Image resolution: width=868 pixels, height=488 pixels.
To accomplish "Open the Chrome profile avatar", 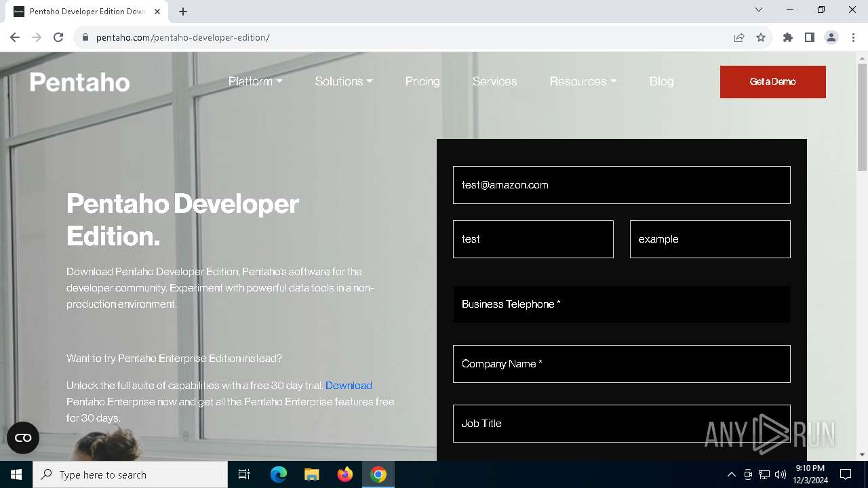I will click(831, 37).
